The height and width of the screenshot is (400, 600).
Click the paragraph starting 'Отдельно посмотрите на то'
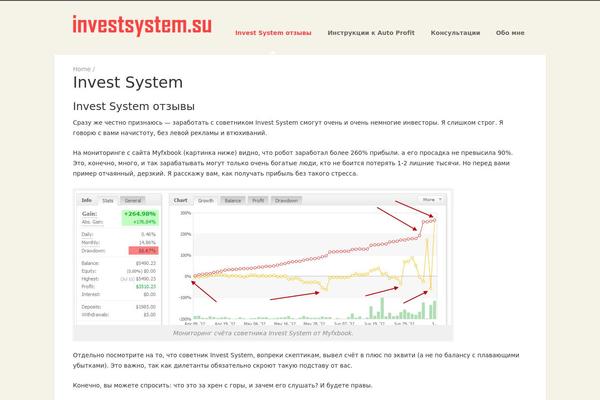pos(296,360)
